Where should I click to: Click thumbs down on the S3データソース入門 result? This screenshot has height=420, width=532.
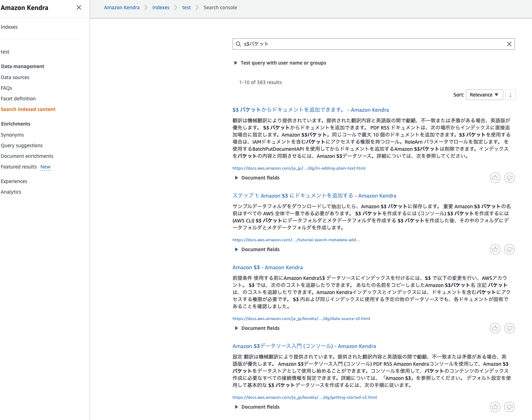509,407
